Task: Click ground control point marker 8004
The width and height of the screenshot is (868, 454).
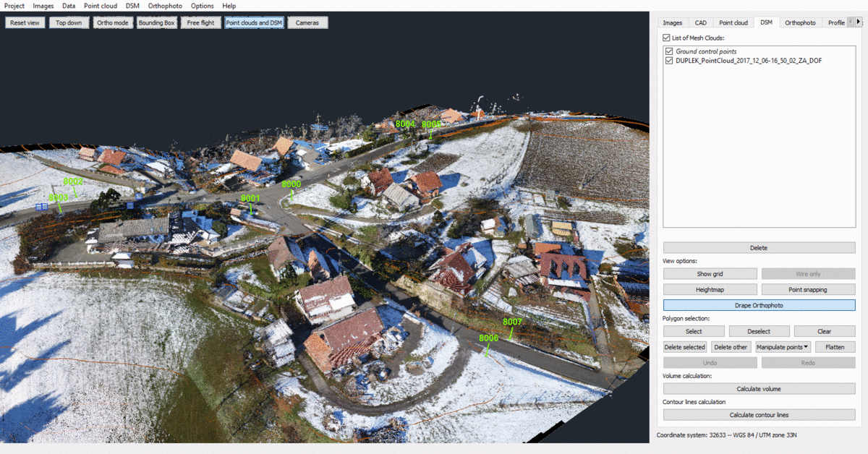Action: click(405, 124)
